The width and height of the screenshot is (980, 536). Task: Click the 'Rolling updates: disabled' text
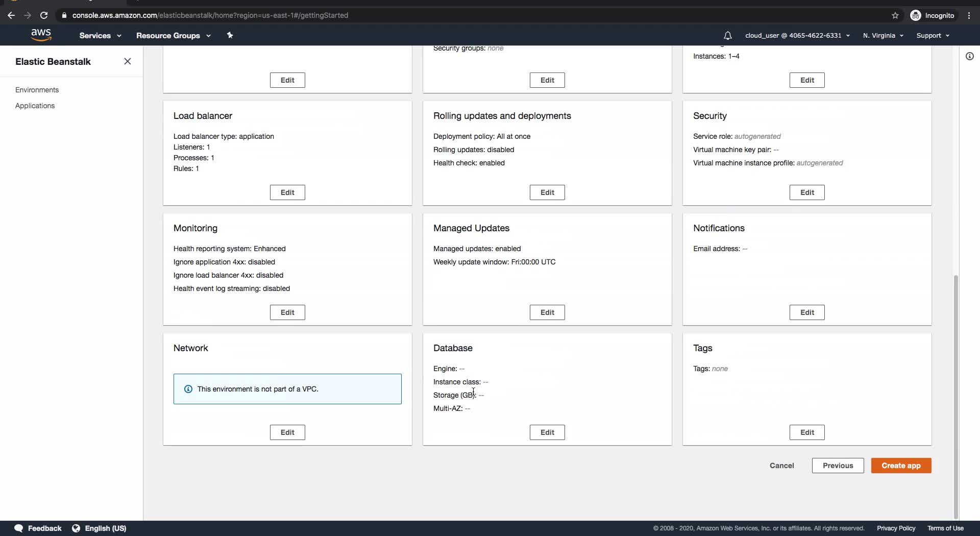pos(474,150)
